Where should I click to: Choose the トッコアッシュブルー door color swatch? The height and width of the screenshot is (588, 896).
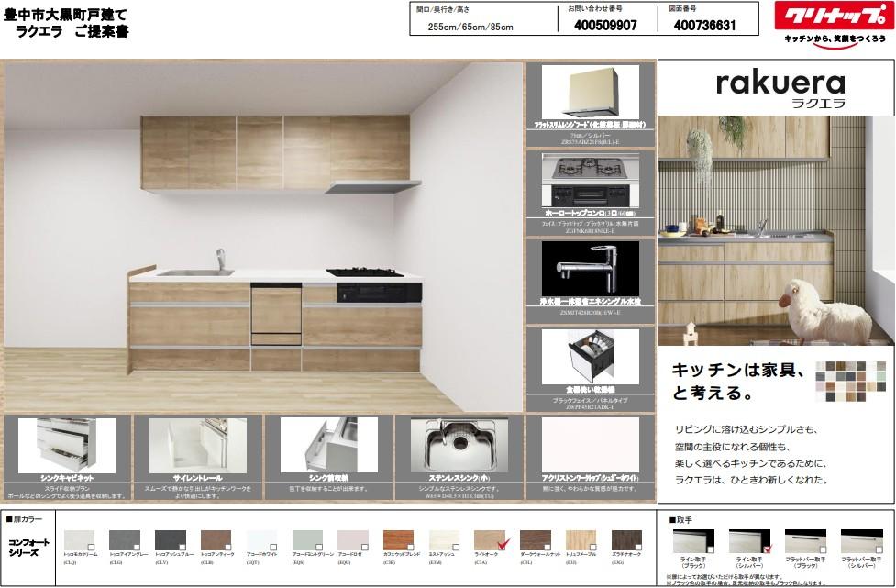pos(170,540)
